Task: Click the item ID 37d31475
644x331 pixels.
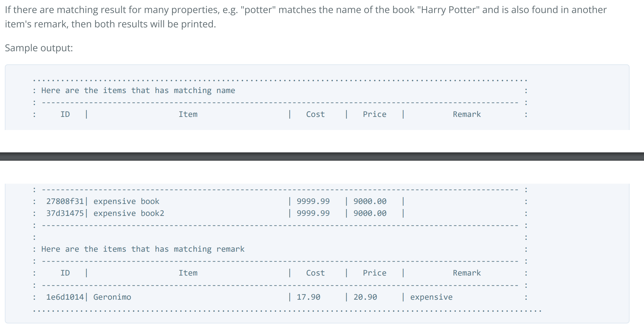Action: pos(65,213)
